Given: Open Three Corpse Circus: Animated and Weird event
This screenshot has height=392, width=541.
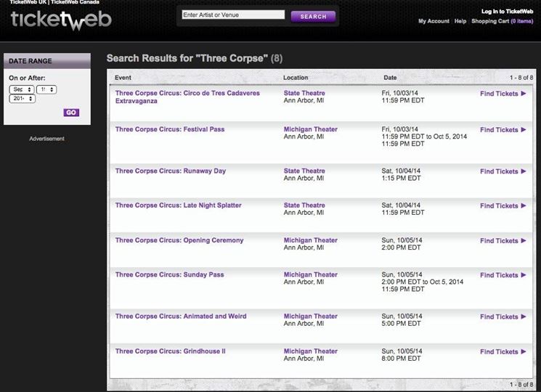Looking at the screenshot, I should click(x=181, y=317).
